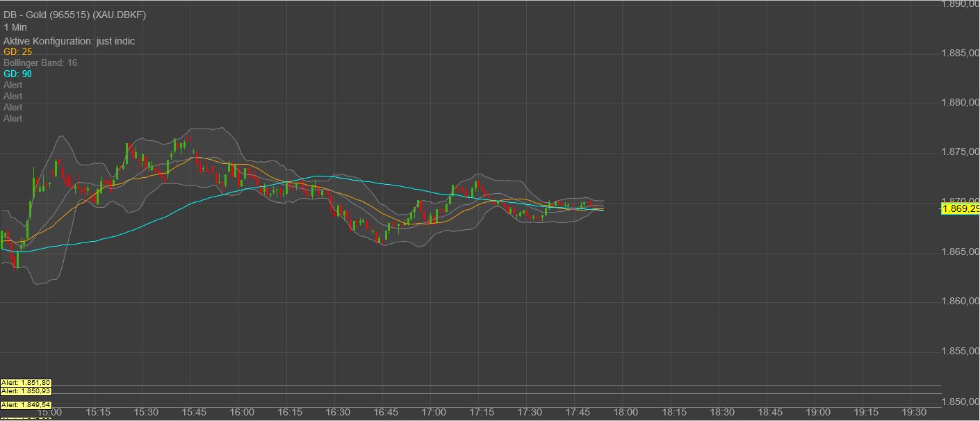
Task: Click the 16:00 time axis label
Action: click(x=242, y=413)
